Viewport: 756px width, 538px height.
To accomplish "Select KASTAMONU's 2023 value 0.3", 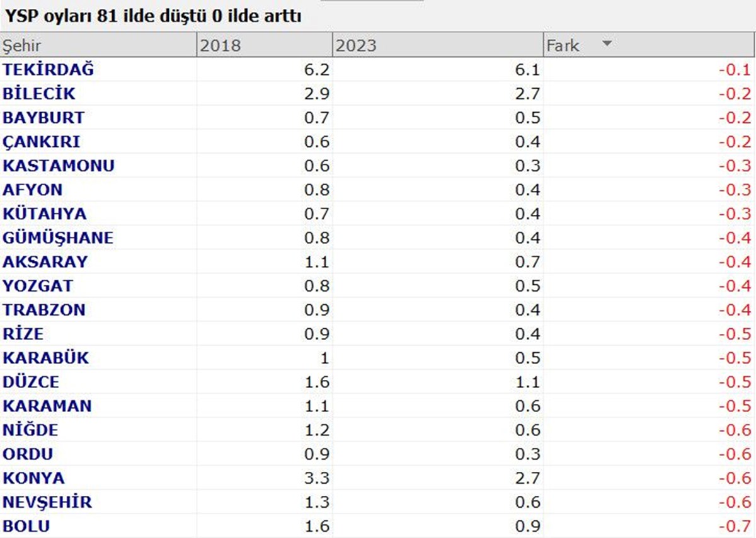I will 527,165.
